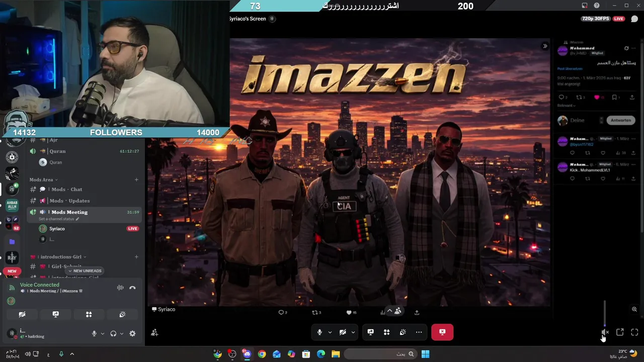Deafen with headphones icon in user panel
Viewport: 644px width, 362px height.
click(x=113, y=333)
